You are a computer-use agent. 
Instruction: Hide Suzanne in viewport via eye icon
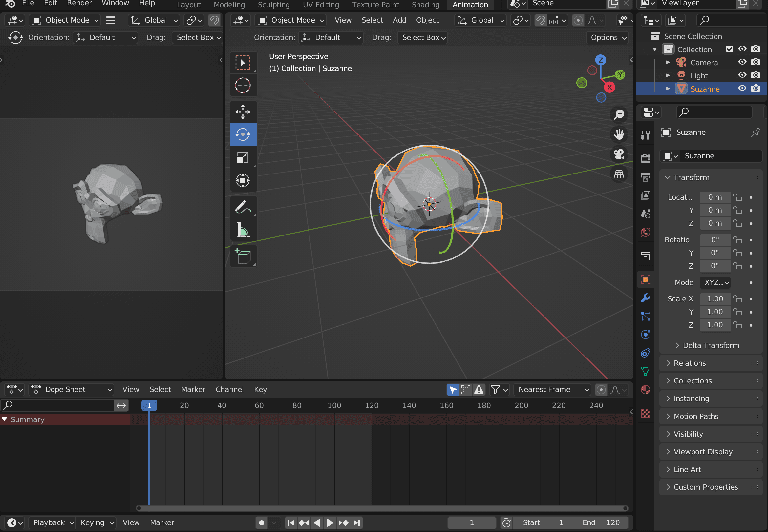pos(742,88)
